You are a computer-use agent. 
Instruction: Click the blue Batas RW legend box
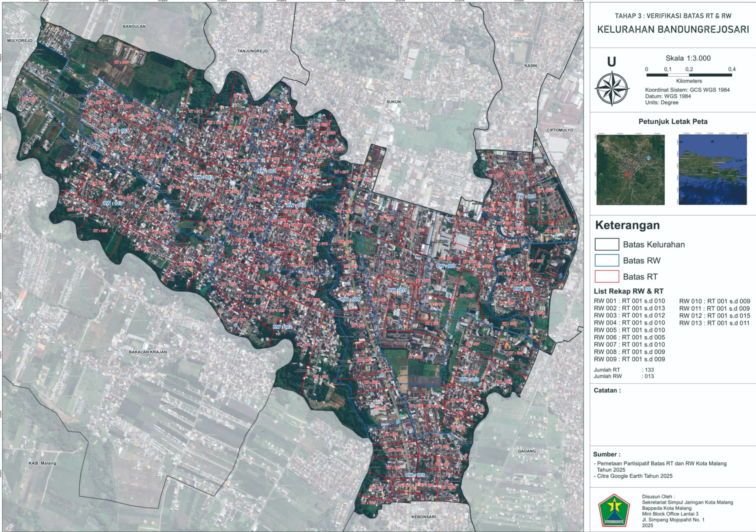tap(607, 260)
